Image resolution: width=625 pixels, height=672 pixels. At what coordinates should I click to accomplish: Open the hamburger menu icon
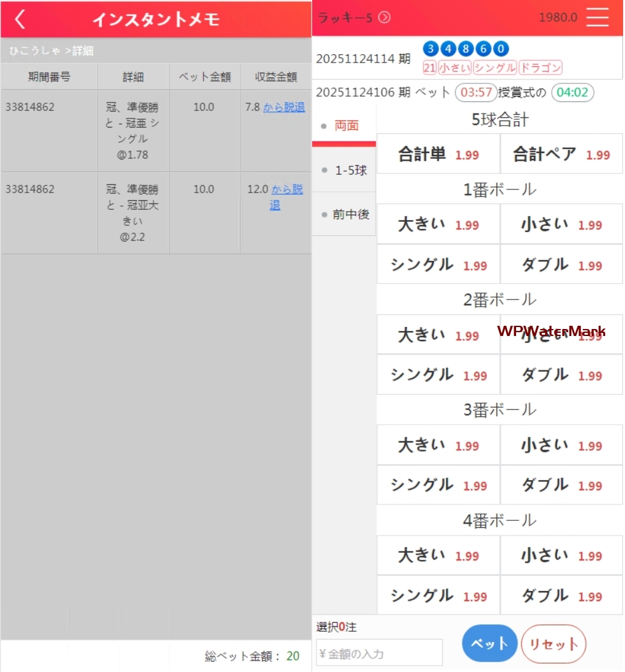[597, 18]
